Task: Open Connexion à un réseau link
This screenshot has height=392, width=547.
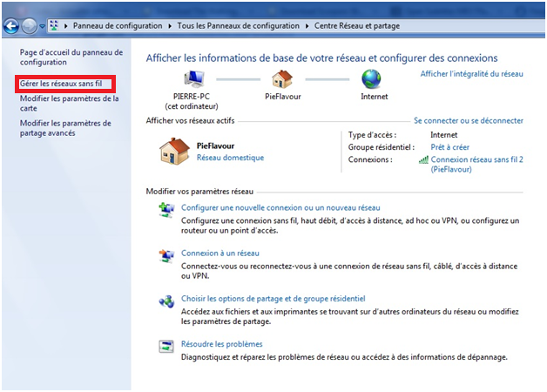Action: (x=220, y=253)
